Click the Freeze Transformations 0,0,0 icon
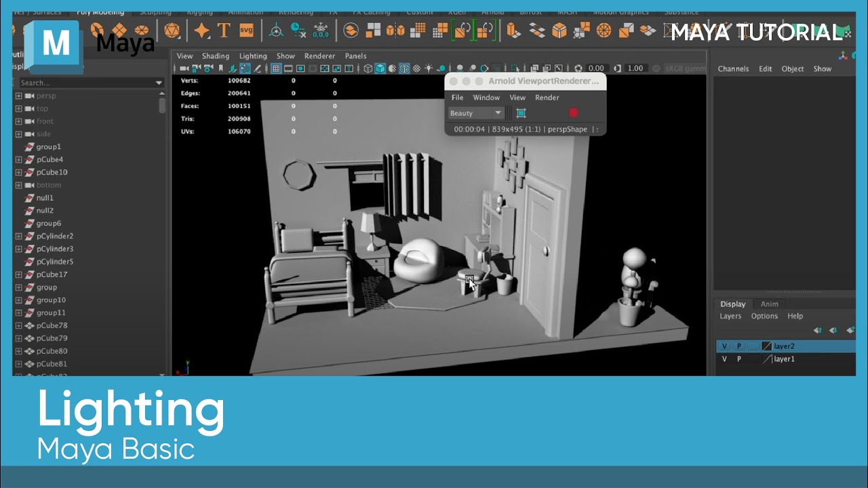Viewport: 868px width, 488px height. pyautogui.click(x=320, y=30)
